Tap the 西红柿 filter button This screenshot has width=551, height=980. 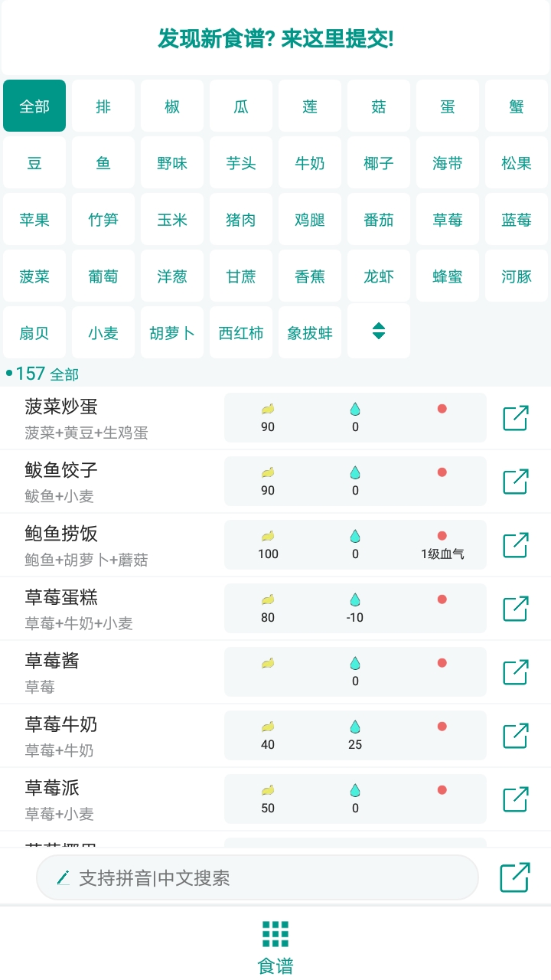(241, 333)
